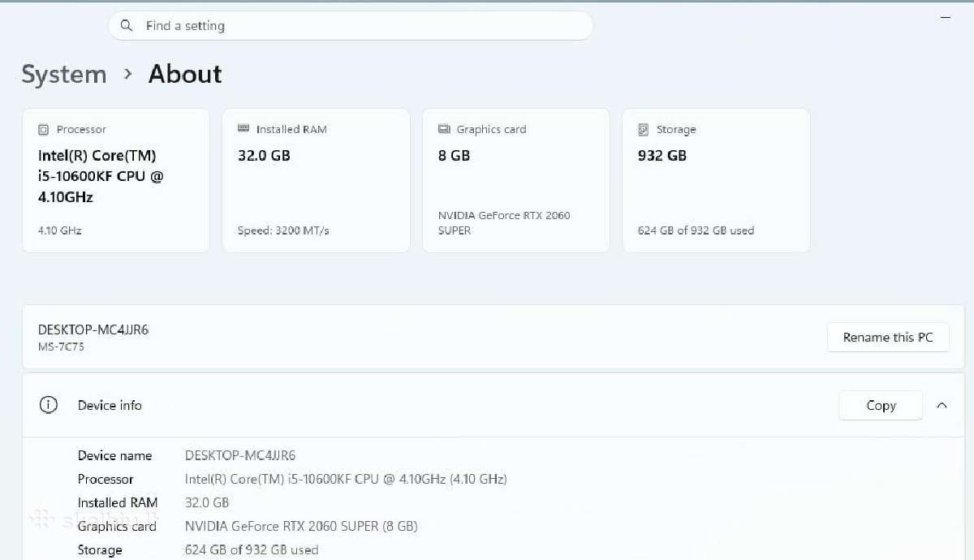Click the NVIDIA GeForce RTX 2060 SUPER (8 GB) value
Image resolution: width=974 pixels, height=560 pixels.
301,527
